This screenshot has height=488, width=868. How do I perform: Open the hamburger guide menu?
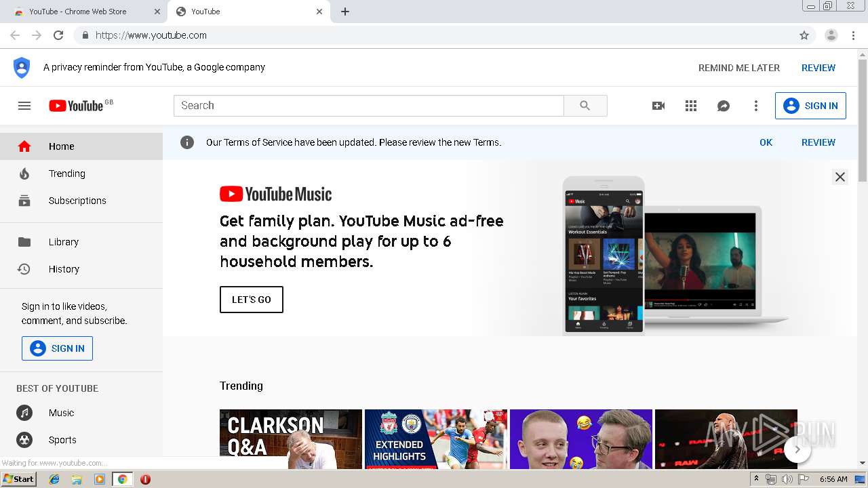pos(24,106)
